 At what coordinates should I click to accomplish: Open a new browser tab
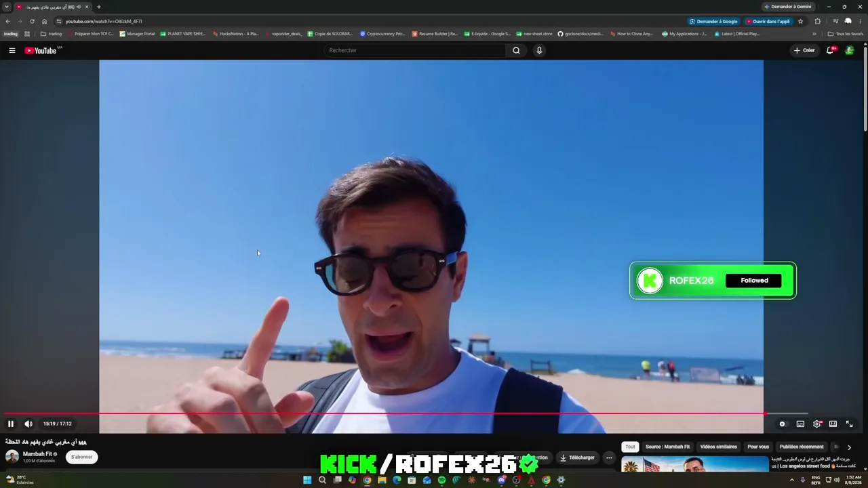click(x=99, y=7)
